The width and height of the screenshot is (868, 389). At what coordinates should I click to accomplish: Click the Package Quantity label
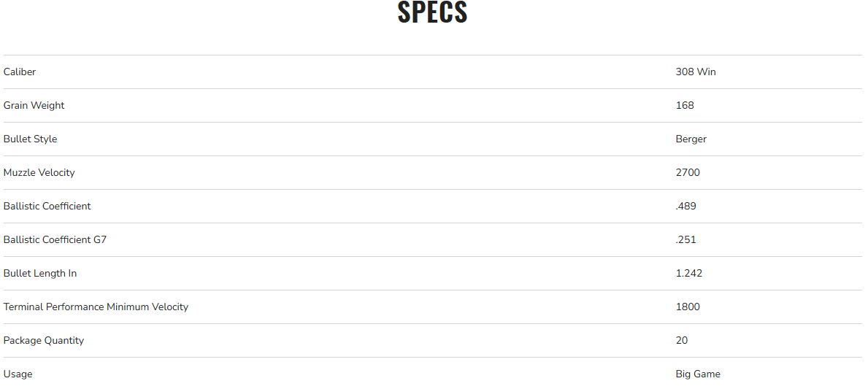(x=44, y=341)
